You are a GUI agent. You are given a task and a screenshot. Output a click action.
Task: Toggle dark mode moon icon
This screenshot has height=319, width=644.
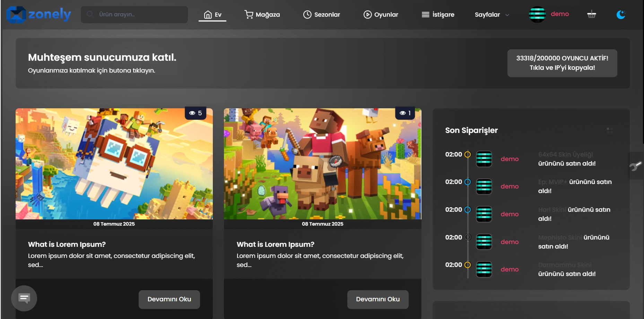[620, 15]
